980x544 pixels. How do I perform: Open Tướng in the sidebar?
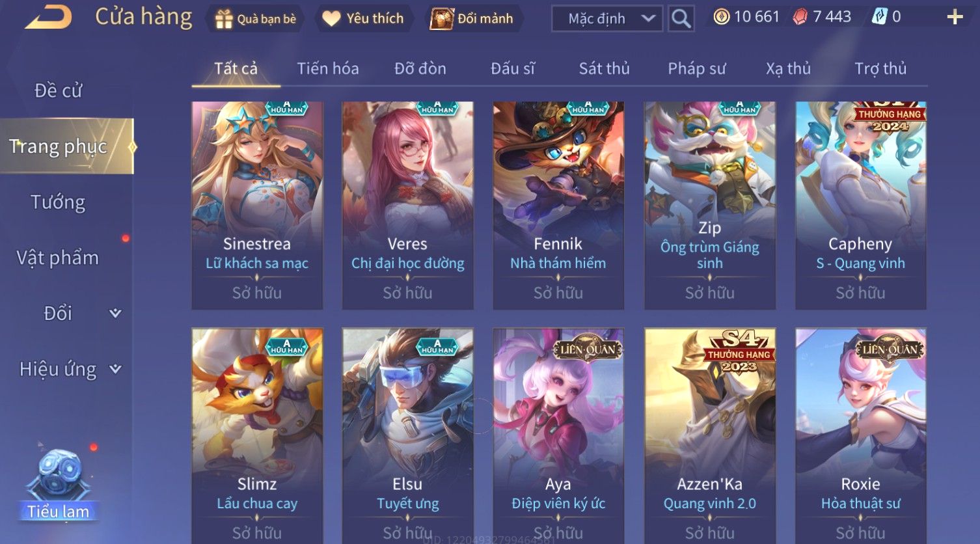coord(58,202)
